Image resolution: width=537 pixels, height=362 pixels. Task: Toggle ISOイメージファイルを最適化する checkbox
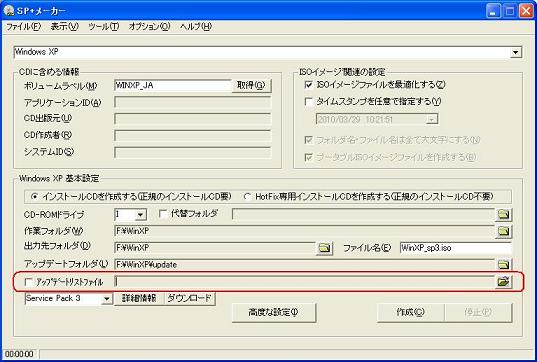click(x=309, y=85)
